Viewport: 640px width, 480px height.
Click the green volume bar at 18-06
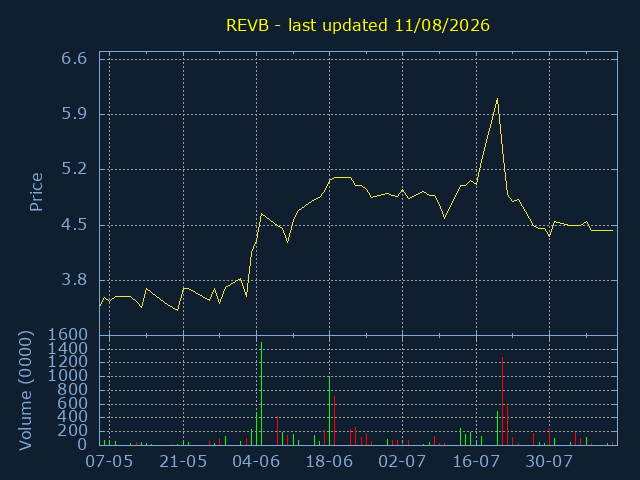pyautogui.click(x=329, y=411)
